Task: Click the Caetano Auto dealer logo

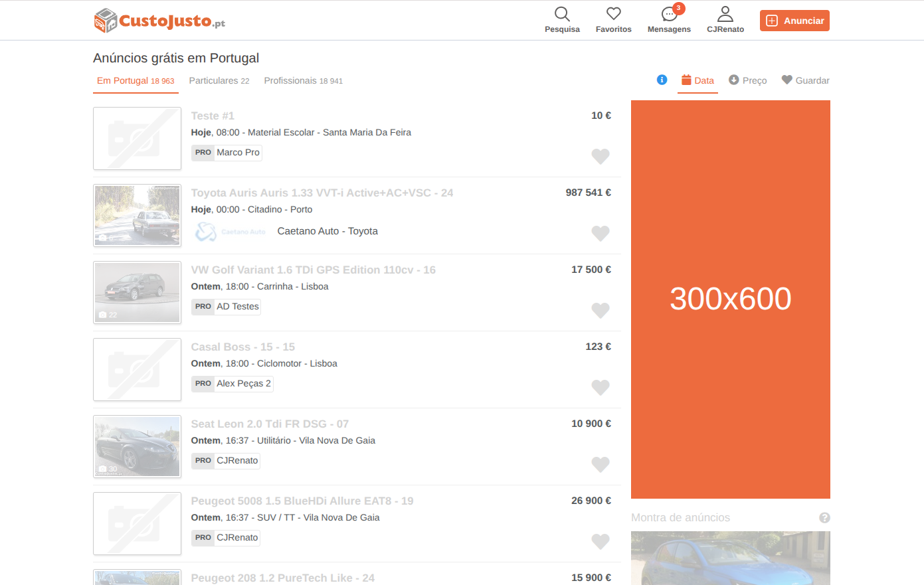Action: pyautogui.click(x=231, y=232)
